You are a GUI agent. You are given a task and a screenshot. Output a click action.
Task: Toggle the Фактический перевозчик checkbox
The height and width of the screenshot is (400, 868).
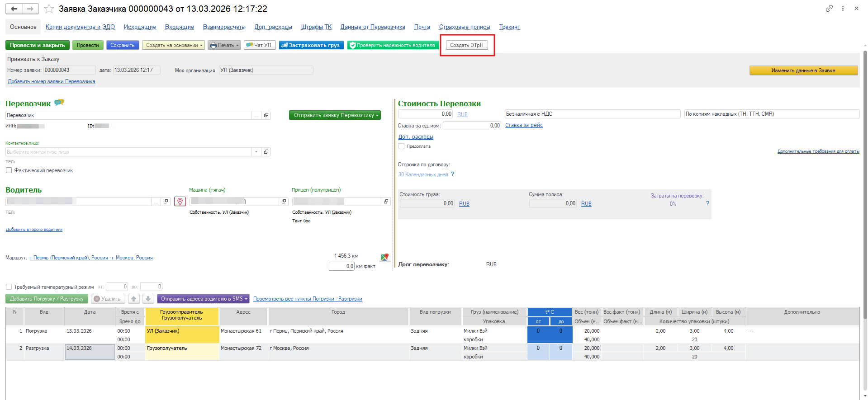(9, 170)
